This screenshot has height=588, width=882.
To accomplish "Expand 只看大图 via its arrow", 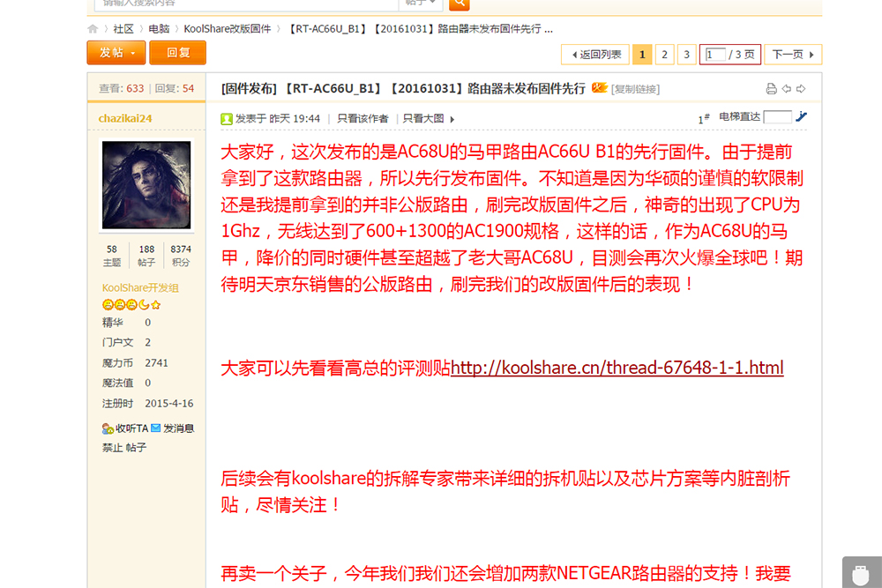I will pos(451,118).
